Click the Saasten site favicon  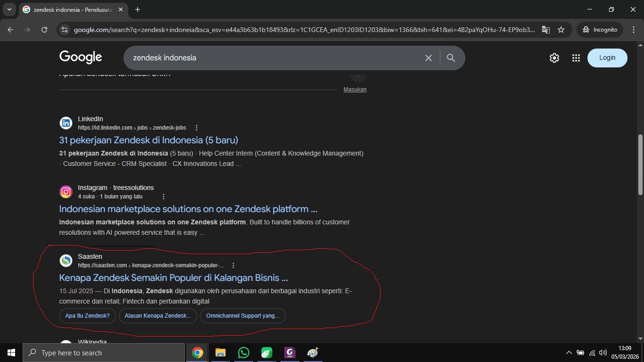(66, 261)
